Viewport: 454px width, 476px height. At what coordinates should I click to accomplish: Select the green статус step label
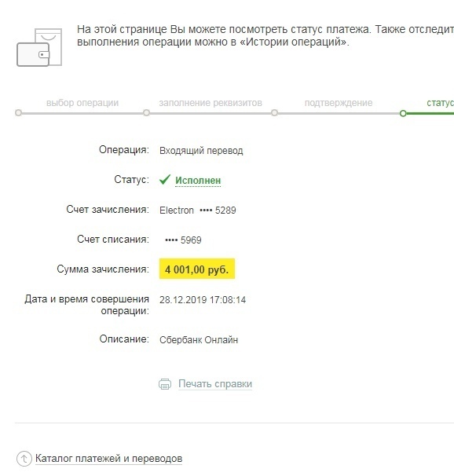pyautogui.click(x=440, y=103)
